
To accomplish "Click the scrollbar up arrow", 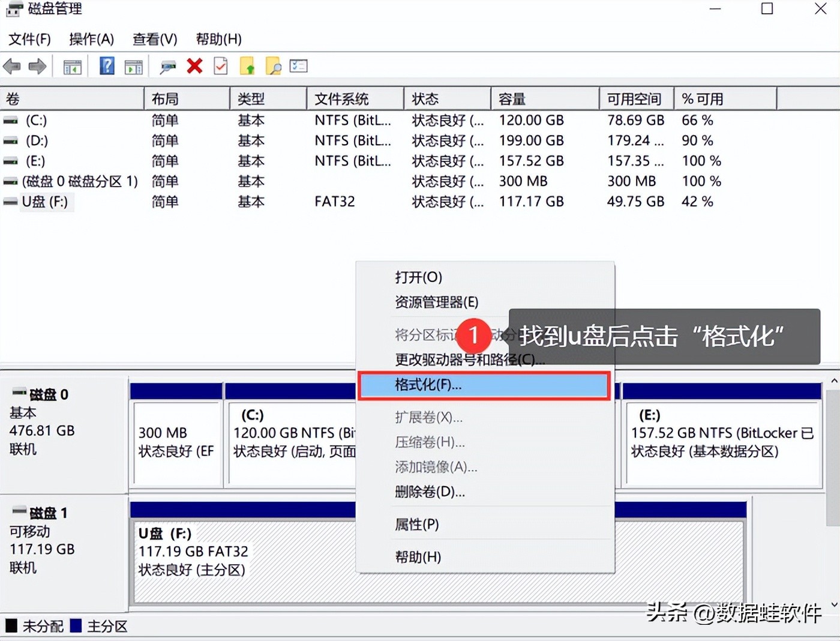I will coord(833,380).
